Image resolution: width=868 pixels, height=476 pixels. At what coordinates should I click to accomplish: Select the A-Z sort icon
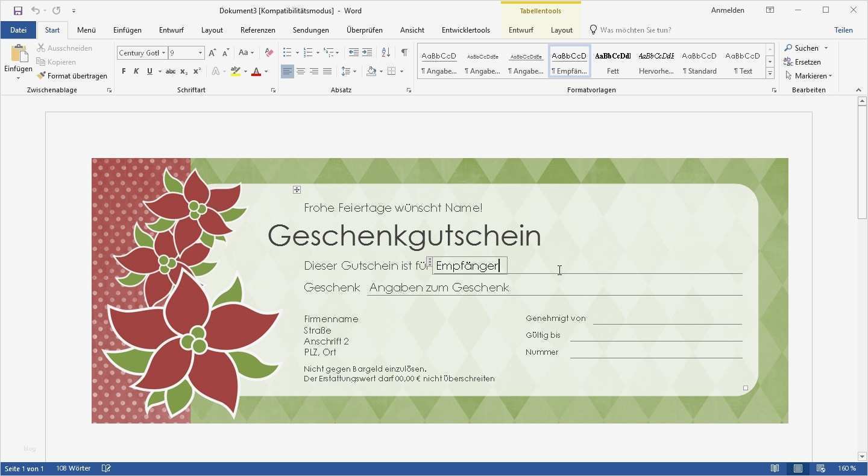(385, 52)
